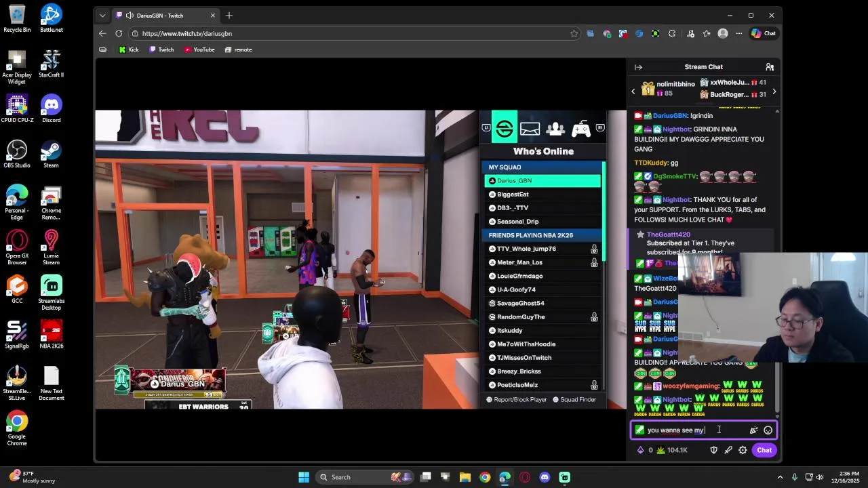The width and height of the screenshot is (868, 488).
Task: Open the chat community users list
Action: point(770,67)
